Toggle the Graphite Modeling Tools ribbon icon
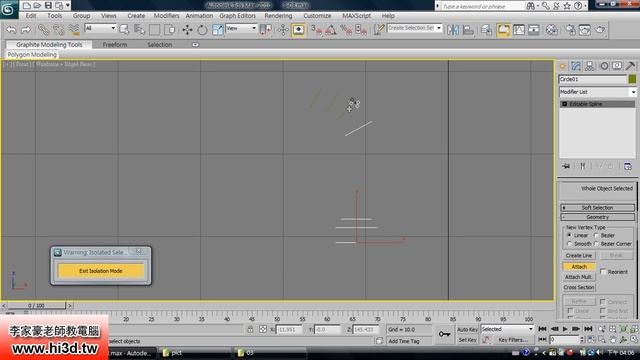 503,30
